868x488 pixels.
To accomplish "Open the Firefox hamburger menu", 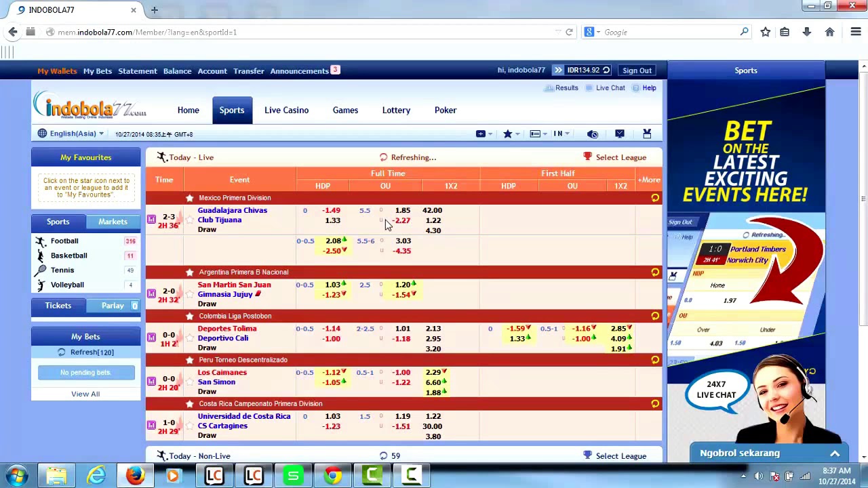I will 856,33.
